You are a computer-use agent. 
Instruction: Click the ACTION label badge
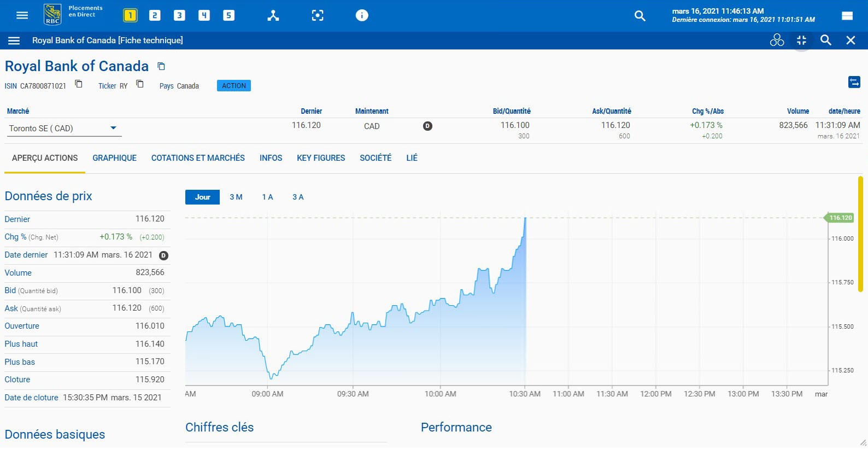pyautogui.click(x=234, y=86)
